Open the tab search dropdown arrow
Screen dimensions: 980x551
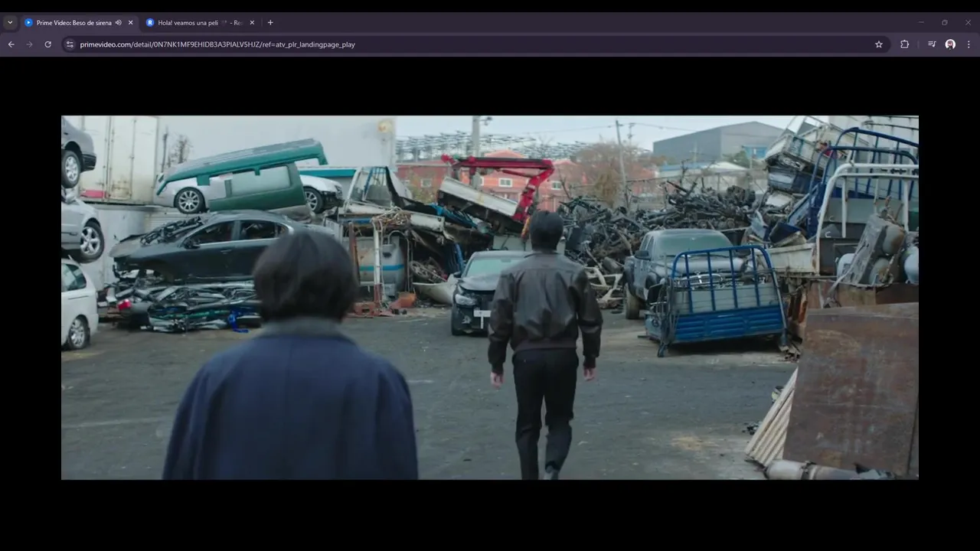point(10,23)
